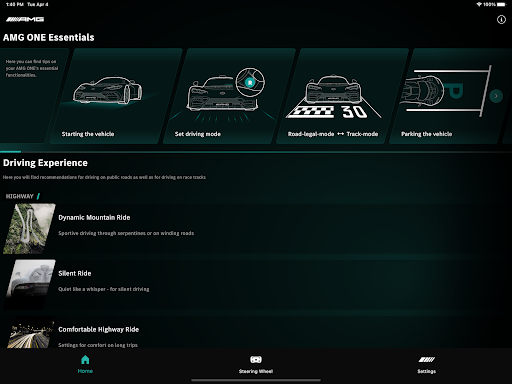Open Road-legal-mode to Track-mode card
Screen dimensions: 512x384
click(x=342, y=96)
